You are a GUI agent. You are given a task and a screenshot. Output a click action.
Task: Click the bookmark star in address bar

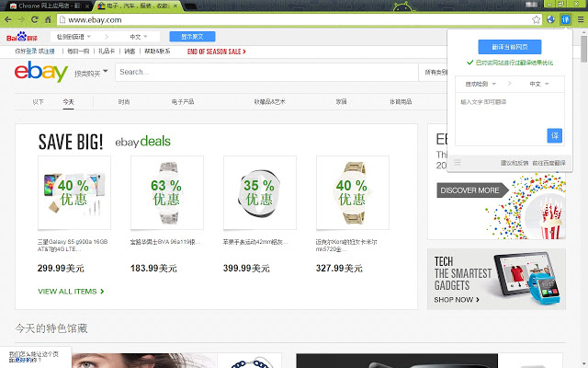[x=536, y=18]
